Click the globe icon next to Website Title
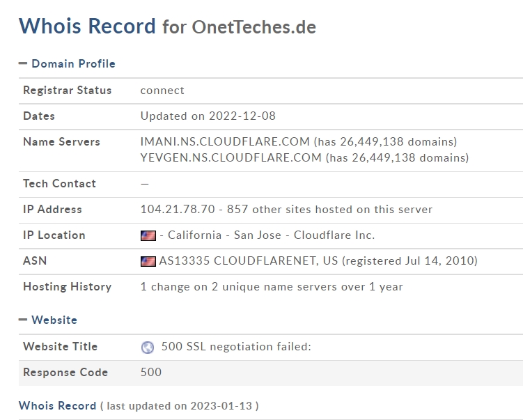 (148, 348)
